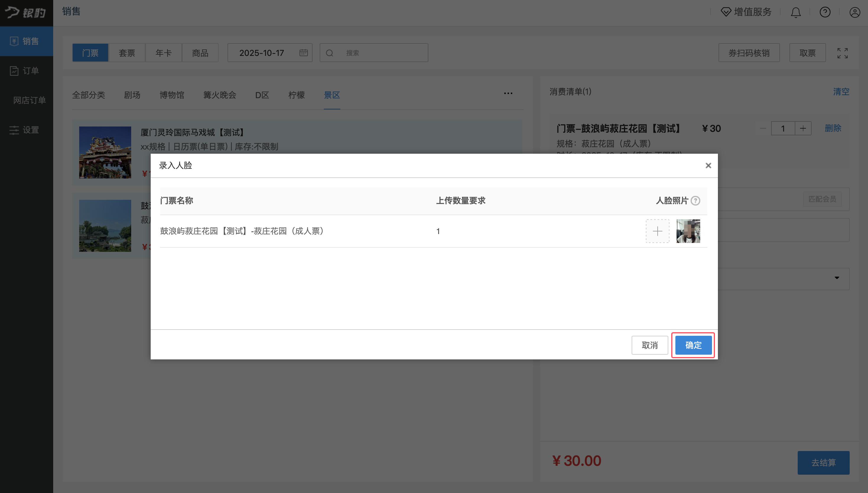Add a face photo with plus box

657,231
